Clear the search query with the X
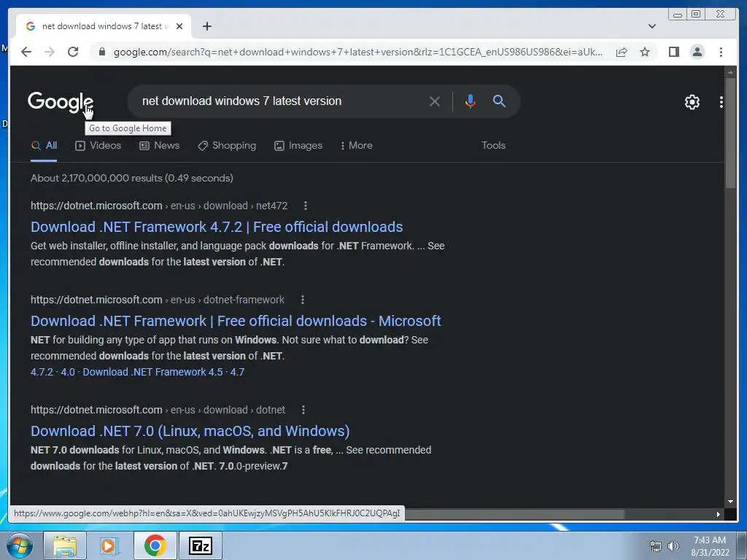 point(435,101)
